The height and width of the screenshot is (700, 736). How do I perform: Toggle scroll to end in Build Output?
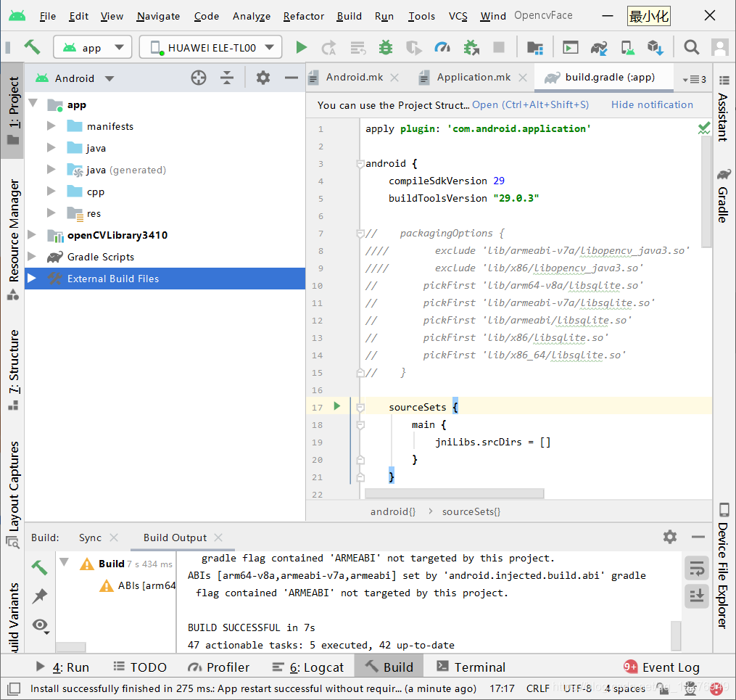tap(696, 596)
